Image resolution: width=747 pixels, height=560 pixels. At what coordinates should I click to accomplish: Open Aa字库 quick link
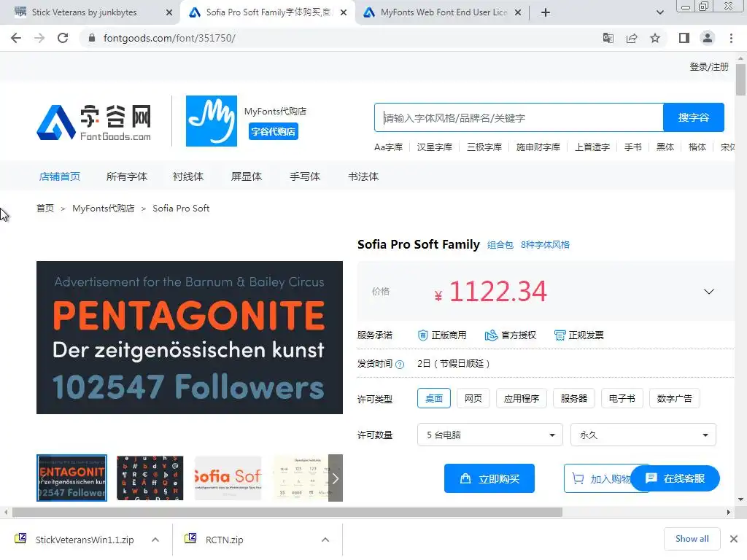click(388, 147)
